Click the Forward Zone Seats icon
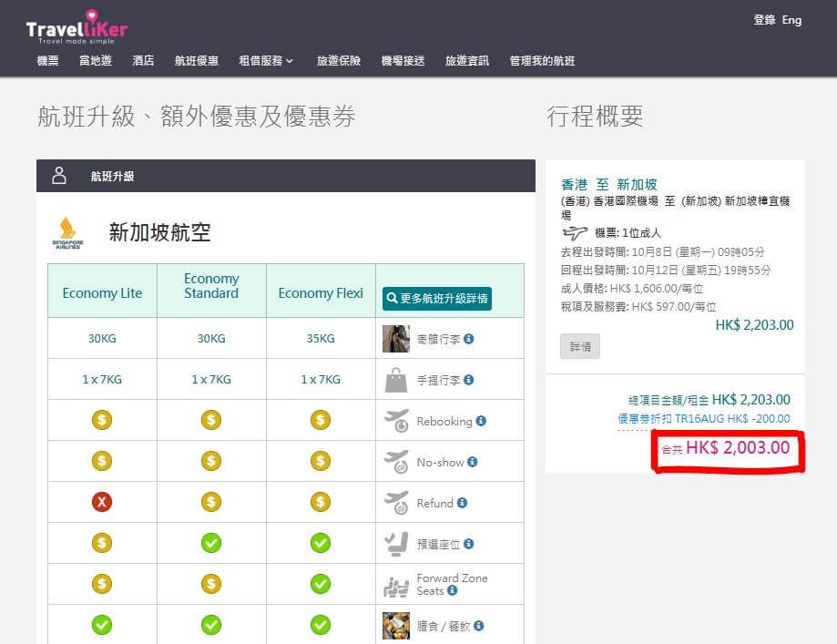837x644 pixels. pyautogui.click(x=396, y=587)
